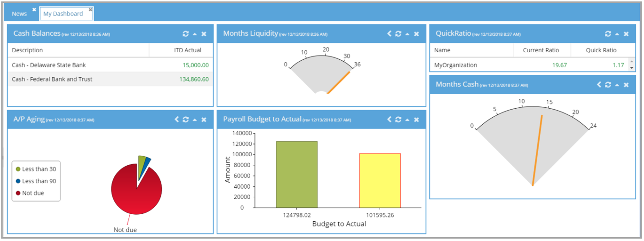Sort by the Description column header
644x241 pixels.
pyautogui.click(x=78, y=50)
